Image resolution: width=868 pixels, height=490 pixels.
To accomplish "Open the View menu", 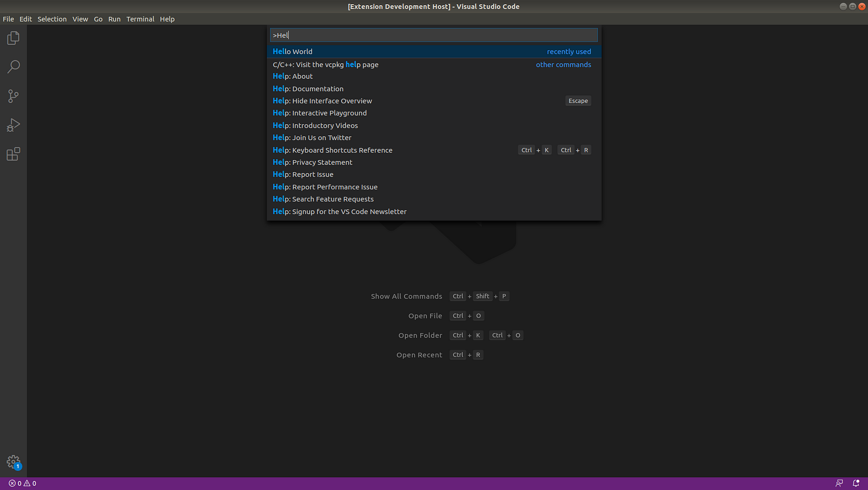I will pyautogui.click(x=80, y=19).
